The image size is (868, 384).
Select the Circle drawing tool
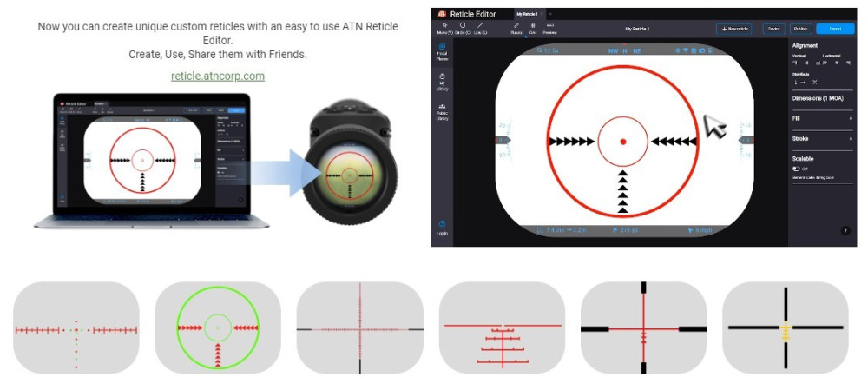coord(463,28)
